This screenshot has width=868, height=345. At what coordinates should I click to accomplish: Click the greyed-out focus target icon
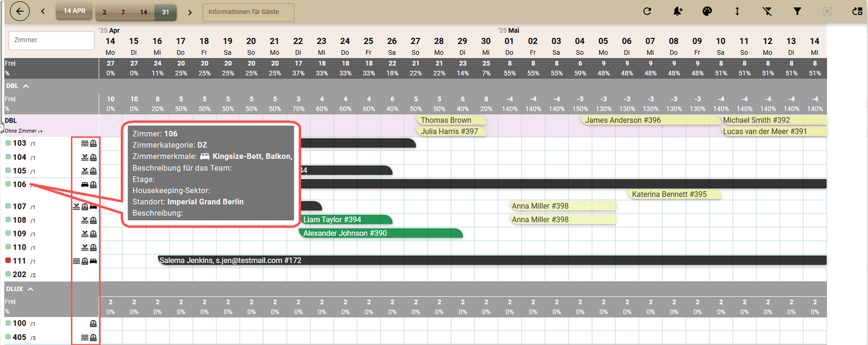coord(827,11)
